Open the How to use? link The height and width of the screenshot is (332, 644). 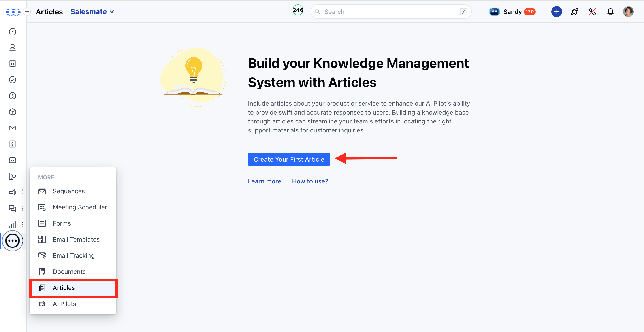click(310, 181)
